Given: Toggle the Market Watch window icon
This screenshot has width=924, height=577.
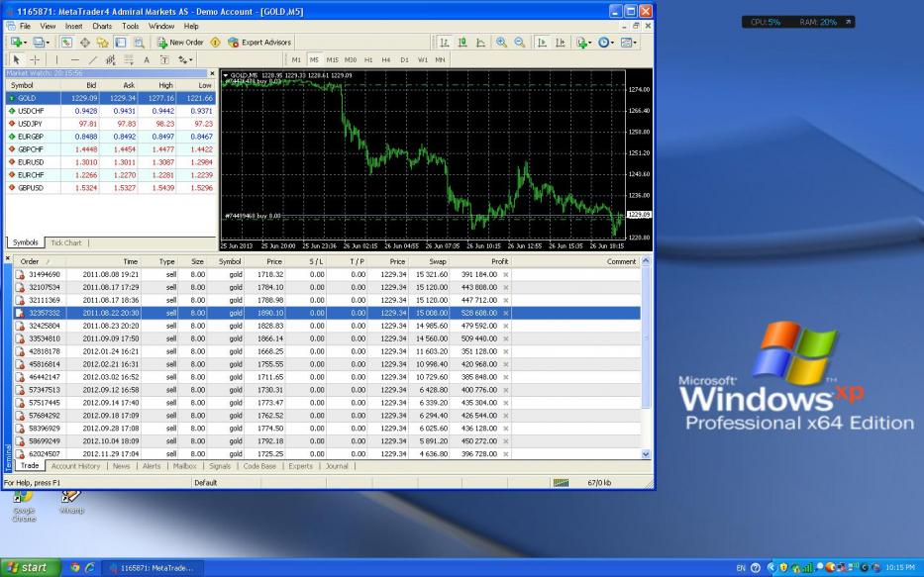Looking at the screenshot, I should 66,43.
